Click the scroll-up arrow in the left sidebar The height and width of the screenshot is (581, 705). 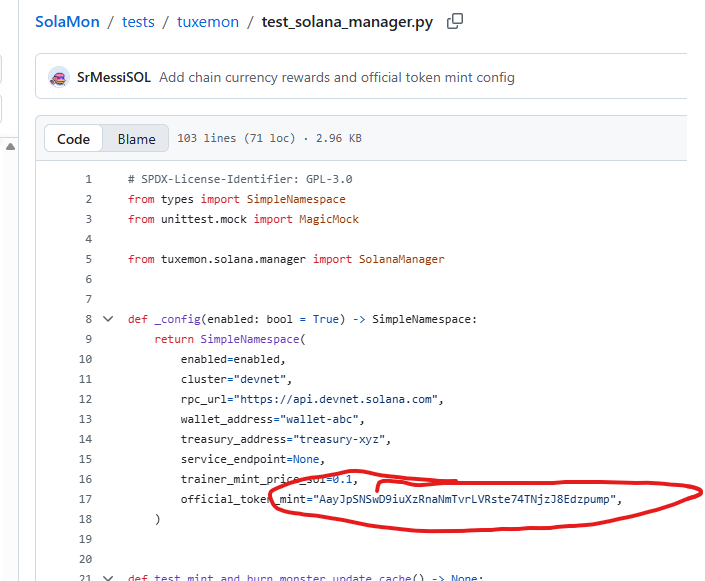(x=10, y=147)
